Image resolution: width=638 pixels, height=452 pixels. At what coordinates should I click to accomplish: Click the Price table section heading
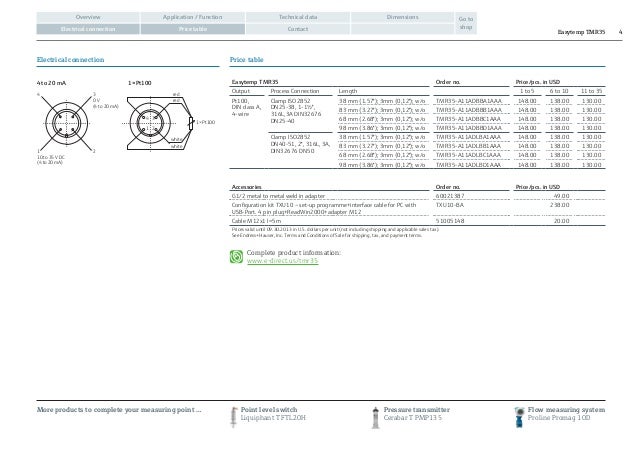coord(247,60)
